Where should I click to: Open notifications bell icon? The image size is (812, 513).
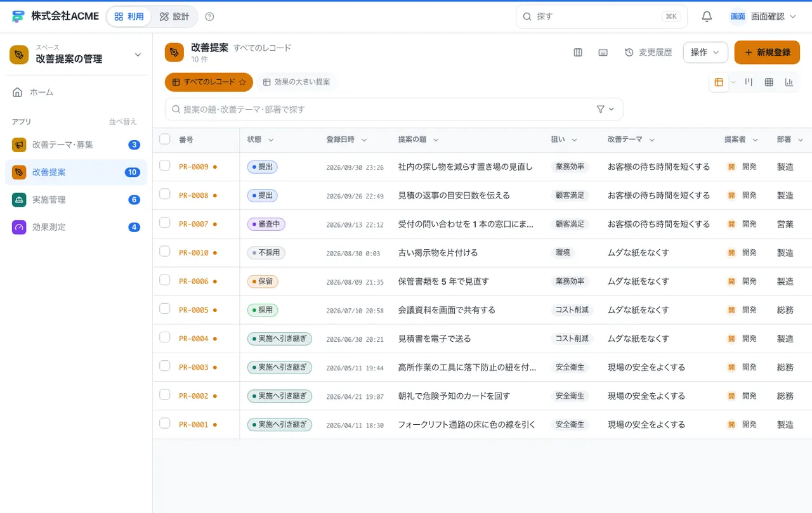point(707,16)
